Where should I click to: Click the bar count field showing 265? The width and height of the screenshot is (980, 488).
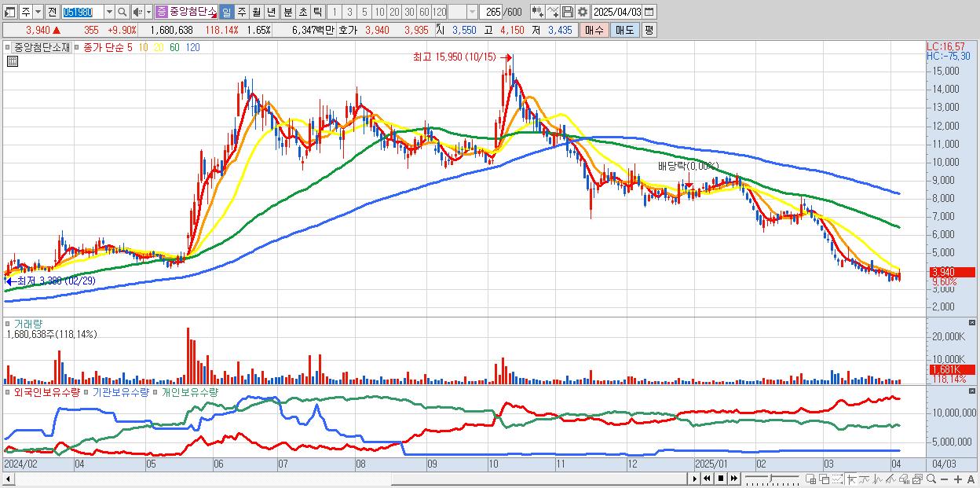coord(491,12)
